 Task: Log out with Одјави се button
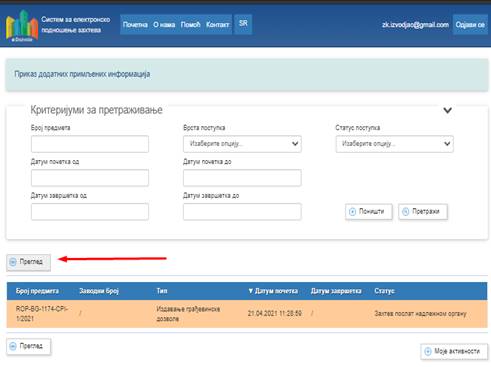pos(470,25)
